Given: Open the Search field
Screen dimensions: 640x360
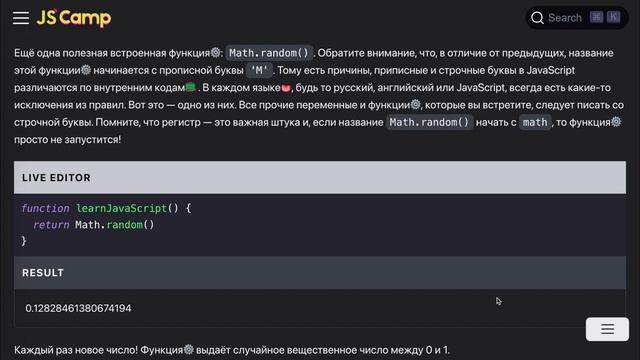Looking at the screenshot, I should (577, 18).
